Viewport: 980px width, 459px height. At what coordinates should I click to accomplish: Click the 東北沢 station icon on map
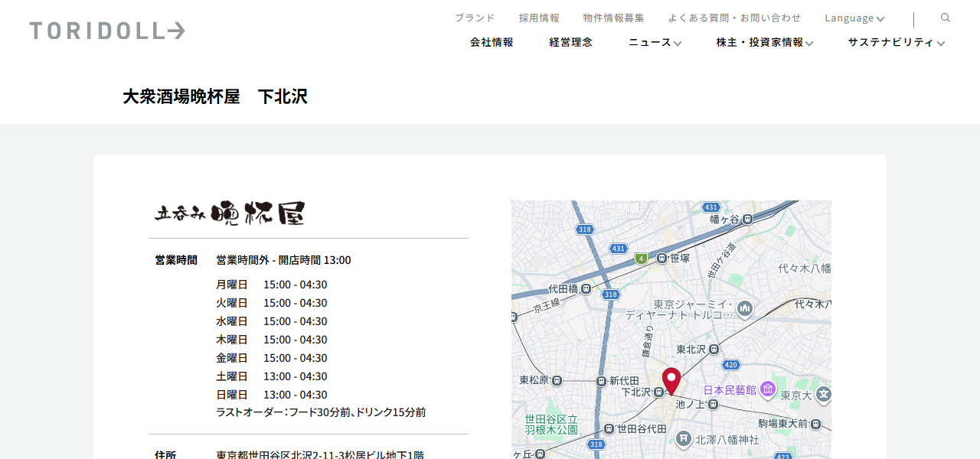click(x=714, y=349)
